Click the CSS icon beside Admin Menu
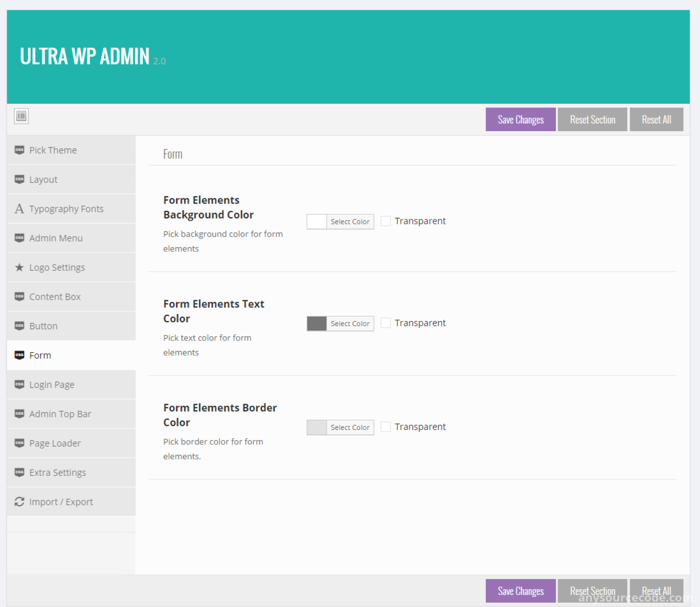 (x=19, y=238)
